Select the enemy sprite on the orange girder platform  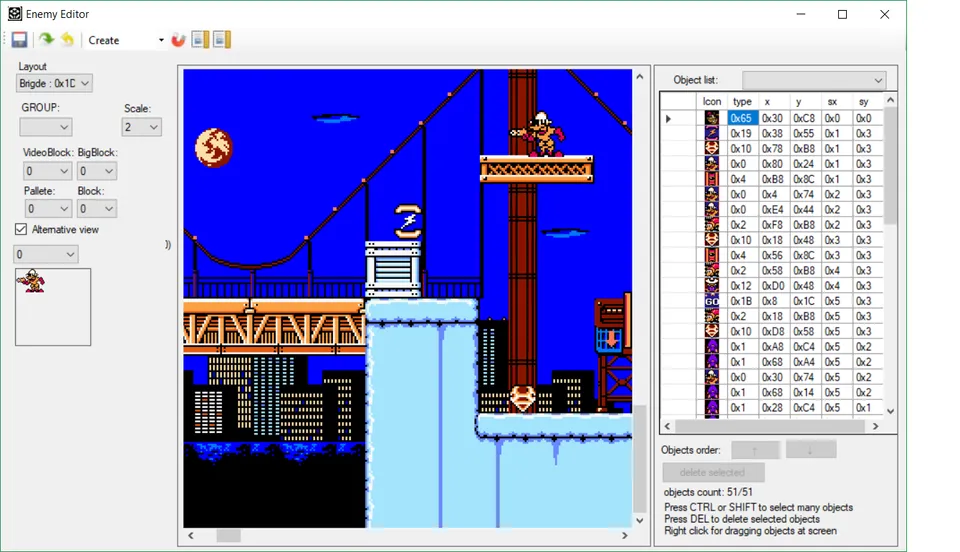pyautogui.click(x=541, y=134)
